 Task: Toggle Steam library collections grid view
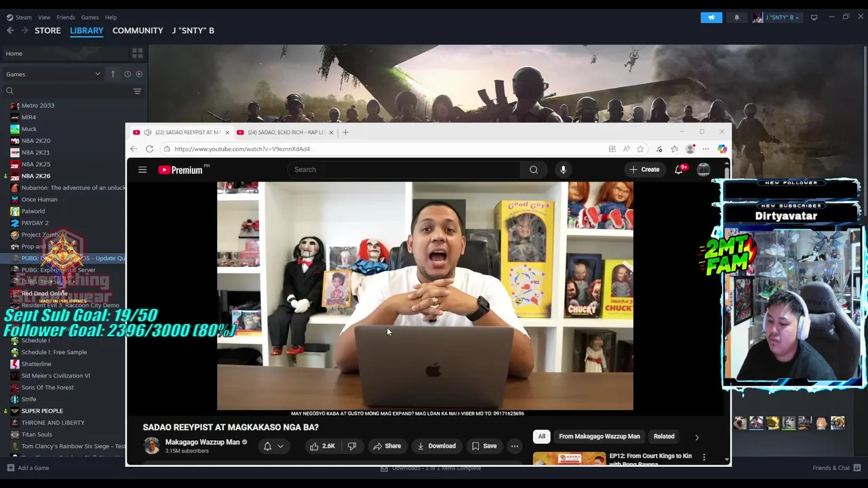(137, 54)
